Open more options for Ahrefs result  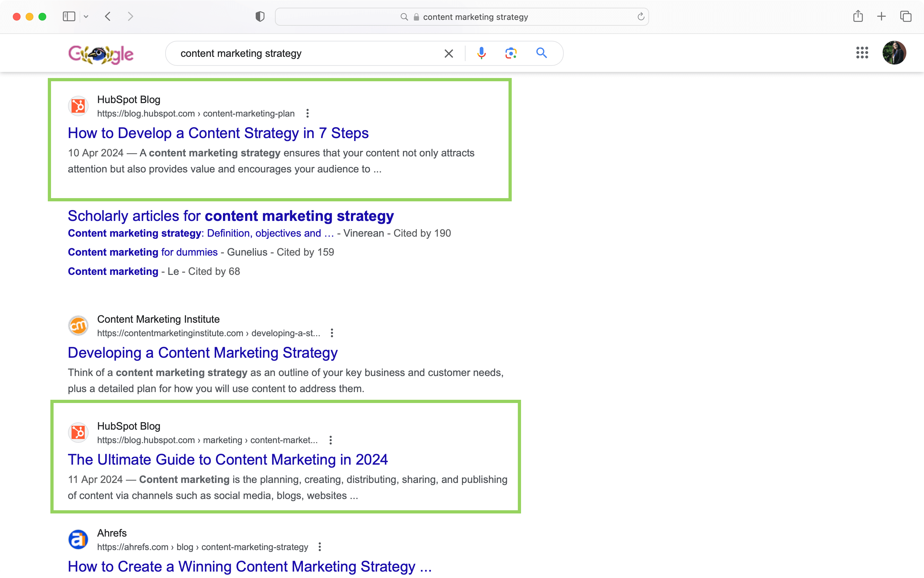[320, 547]
